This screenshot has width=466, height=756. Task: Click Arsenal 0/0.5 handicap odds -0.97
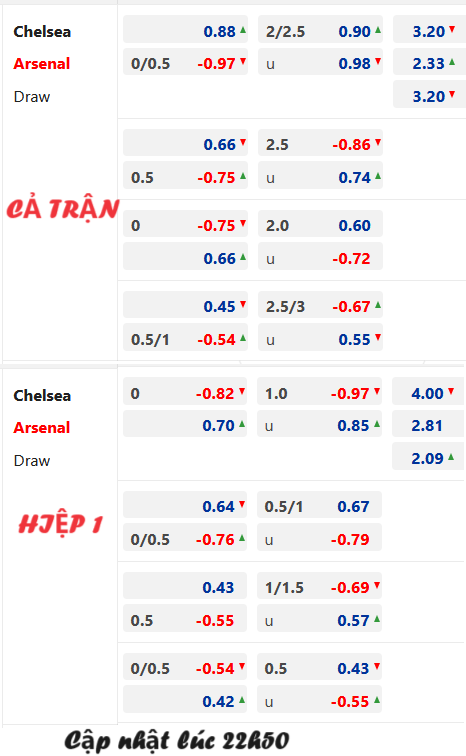(186, 63)
